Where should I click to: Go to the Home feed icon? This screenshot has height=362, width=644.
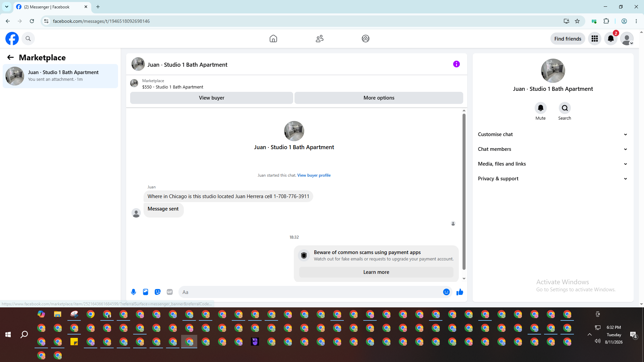(273, 39)
